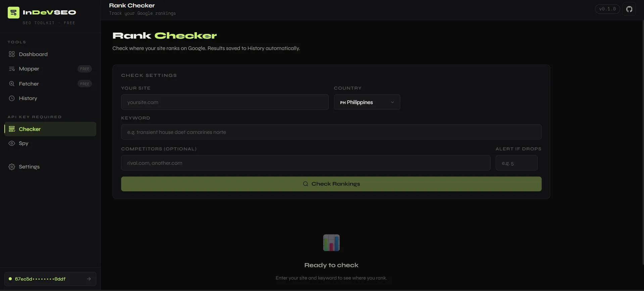The width and height of the screenshot is (644, 291).
Task: Click the green API key status dot
Action: click(10, 279)
